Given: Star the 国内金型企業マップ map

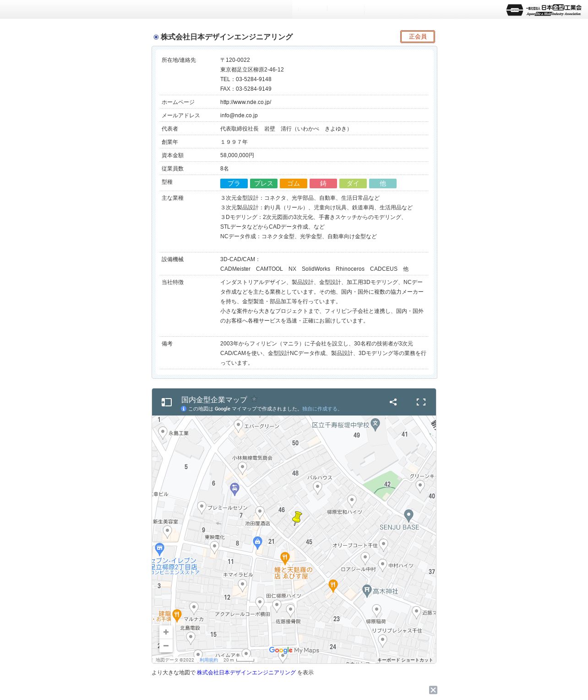Looking at the screenshot, I should pos(254,399).
